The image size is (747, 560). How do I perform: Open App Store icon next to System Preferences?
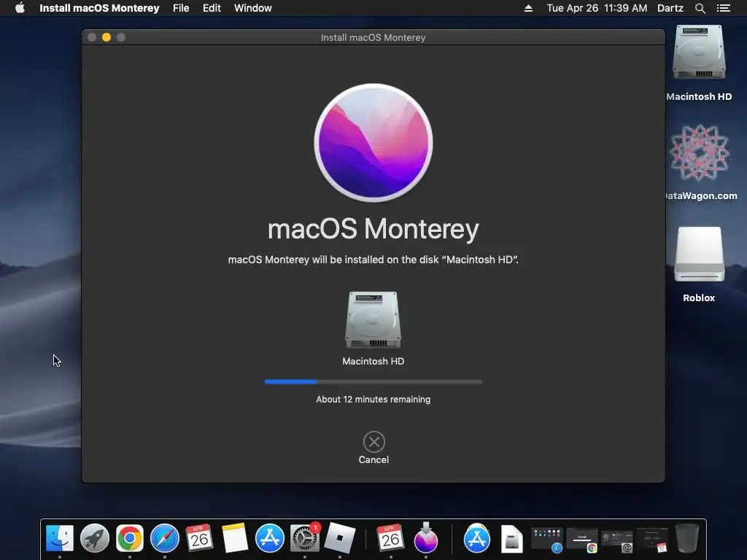[270, 539]
